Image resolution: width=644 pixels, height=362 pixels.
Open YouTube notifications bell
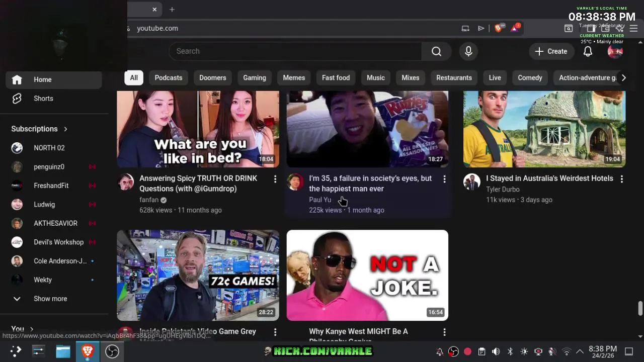tap(588, 51)
